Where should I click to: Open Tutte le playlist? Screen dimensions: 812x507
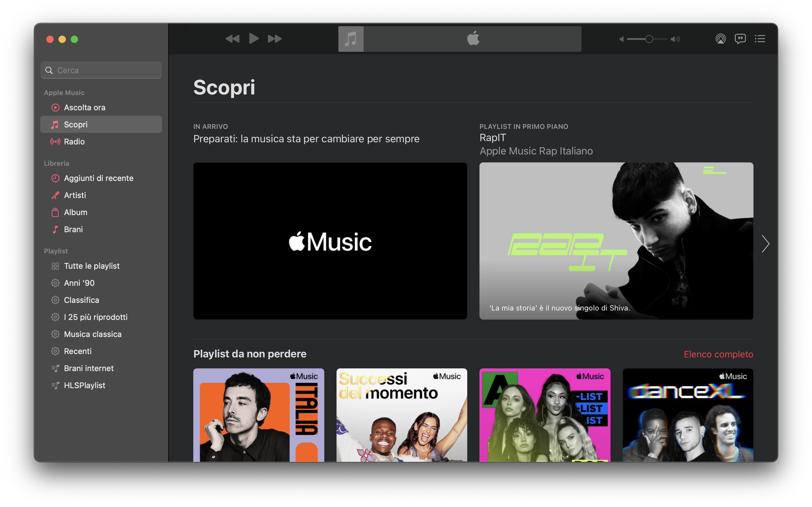pyautogui.click(x=101, y=266)
